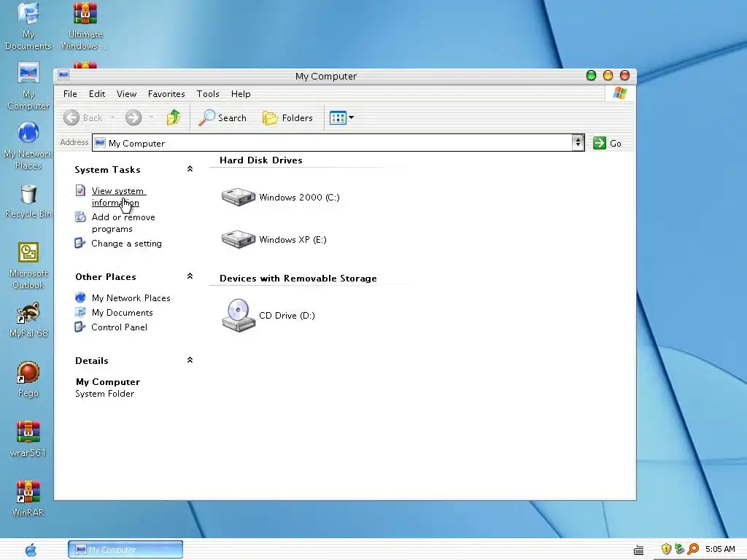Screen dimensions: 747x560
Task: Open View system information link
Action: tap(118, 197)
